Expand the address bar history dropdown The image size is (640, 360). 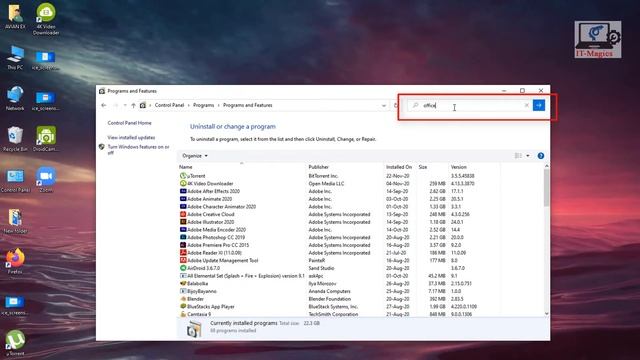[x=384, y=105]
